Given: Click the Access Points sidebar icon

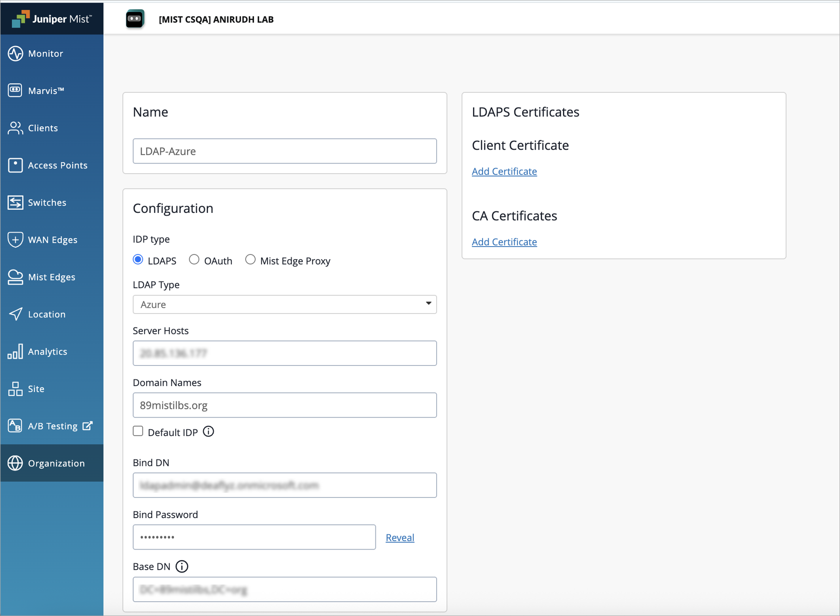Looking at the screenshot, I should coord(15,165).
